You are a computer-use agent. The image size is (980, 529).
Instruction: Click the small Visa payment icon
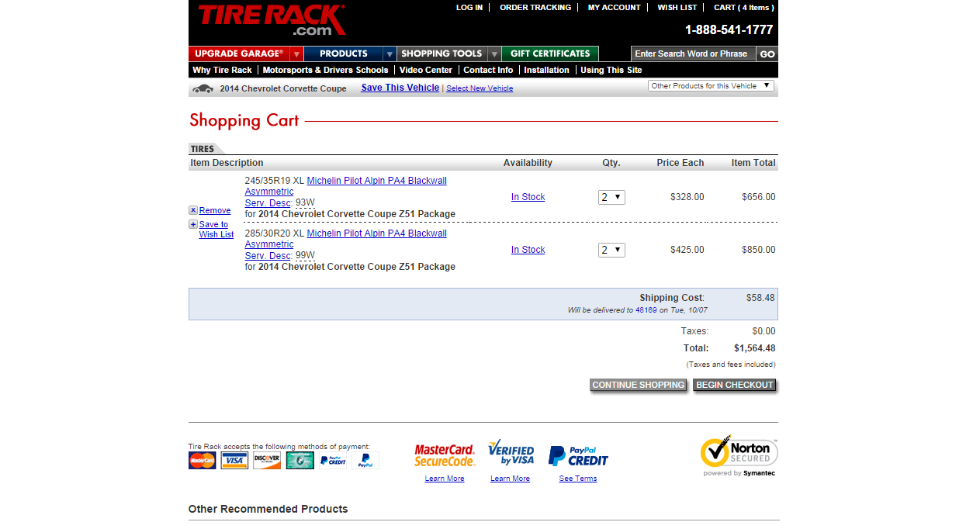[234, 461]
